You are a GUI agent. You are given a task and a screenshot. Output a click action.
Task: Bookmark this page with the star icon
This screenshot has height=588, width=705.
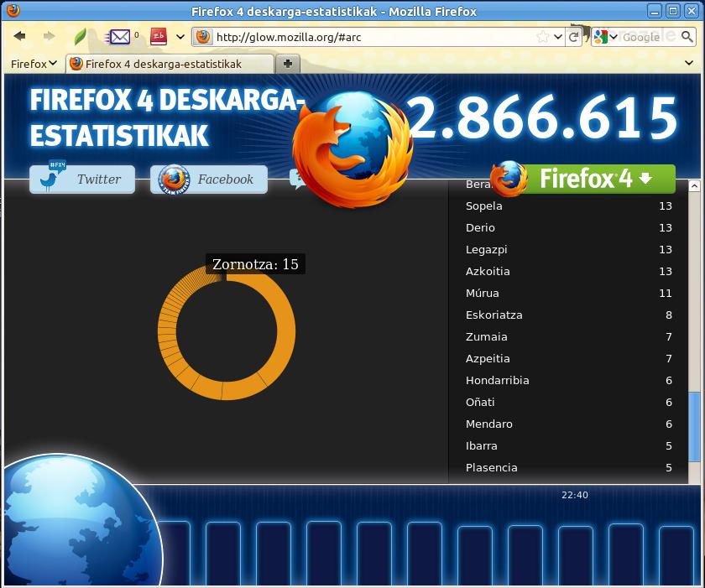543,37
